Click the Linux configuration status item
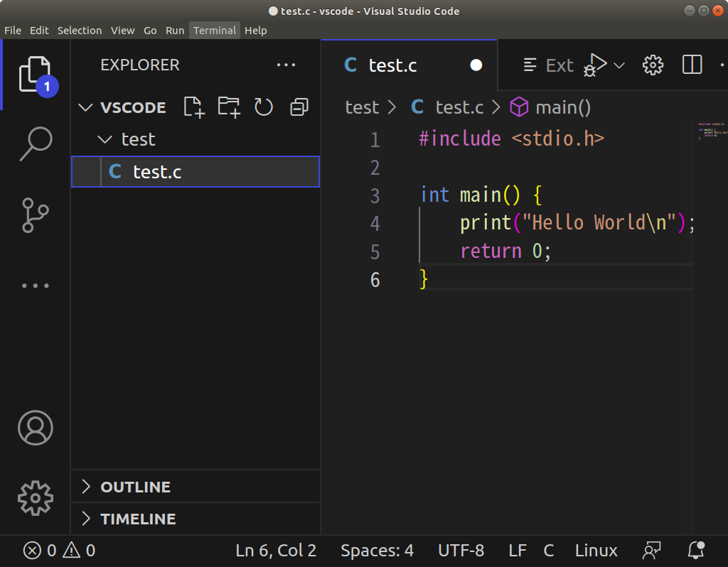728x567 pixels. (596, 551)
